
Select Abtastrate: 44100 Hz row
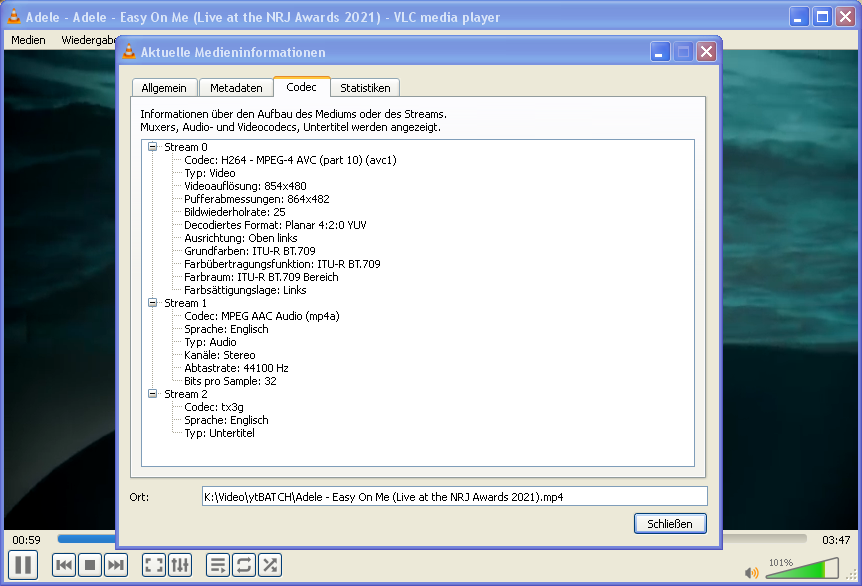[236, 368]
